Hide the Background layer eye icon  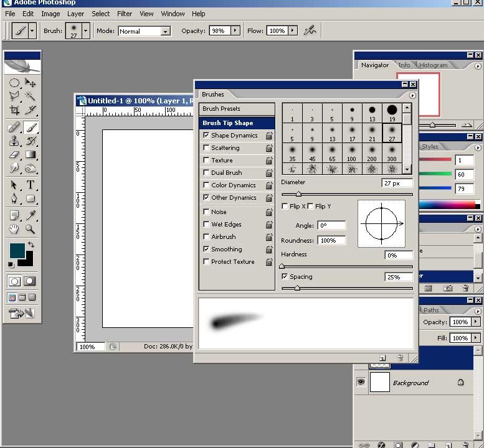361,381
